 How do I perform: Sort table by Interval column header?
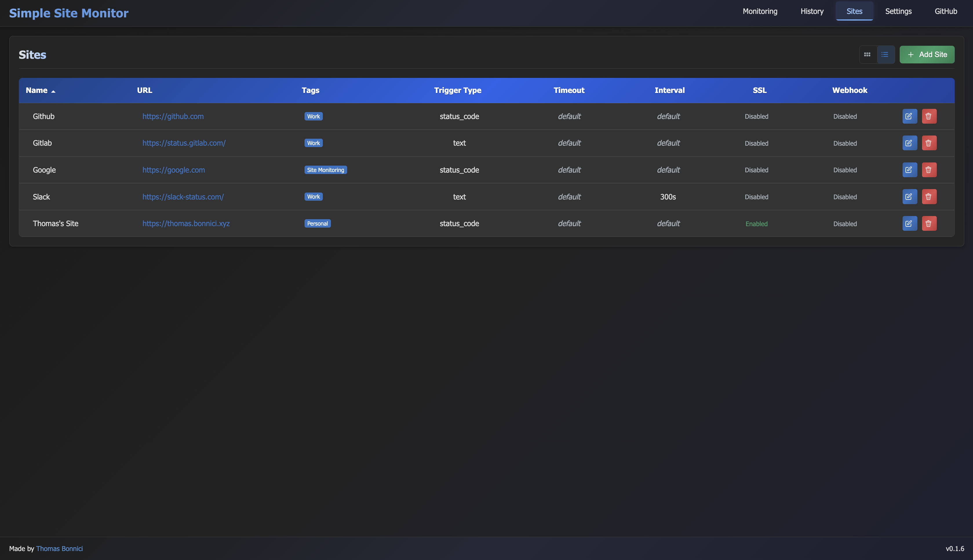669,90
